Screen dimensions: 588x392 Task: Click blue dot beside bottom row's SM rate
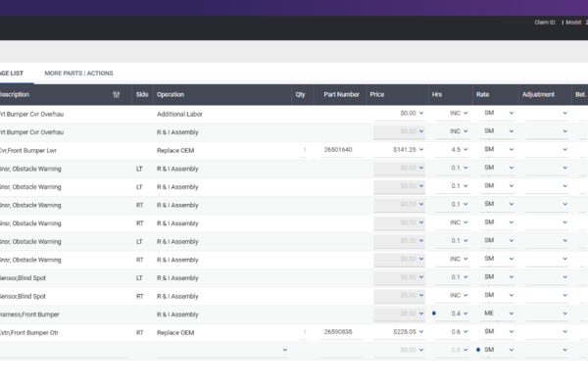478,350
